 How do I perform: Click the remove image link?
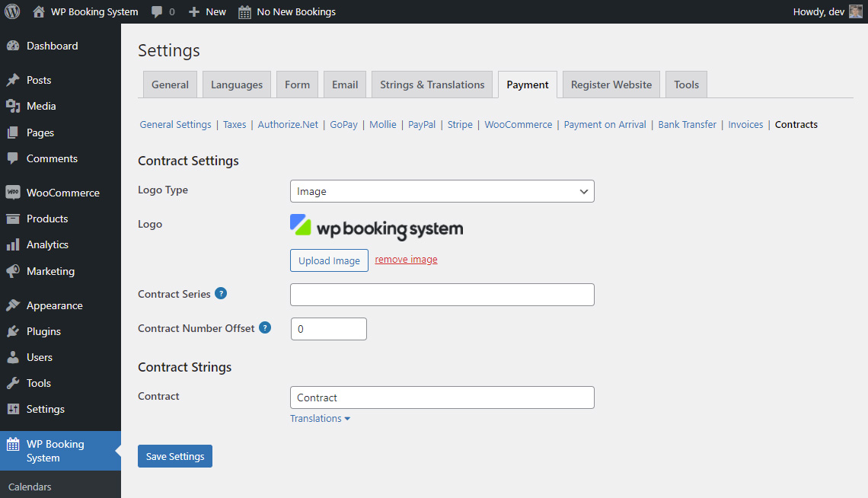click(407, 260)
